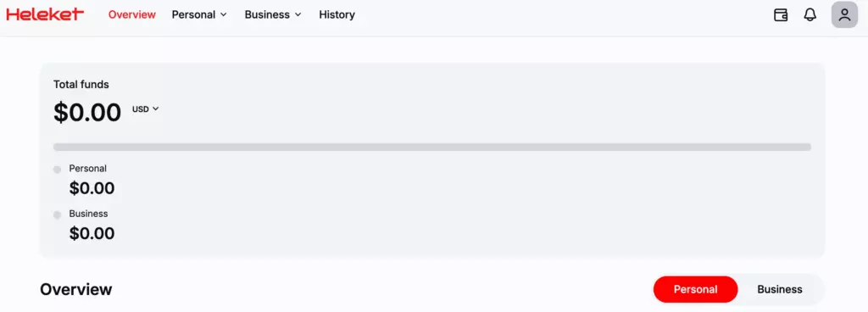Click the Business balance label

88,214
